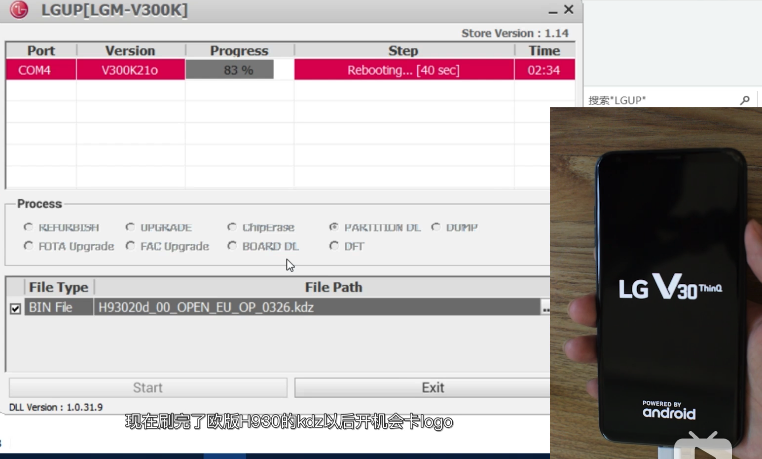The image size is (762, 459).
Task: Click the 83 % progress bar
Action: [240, 70]
